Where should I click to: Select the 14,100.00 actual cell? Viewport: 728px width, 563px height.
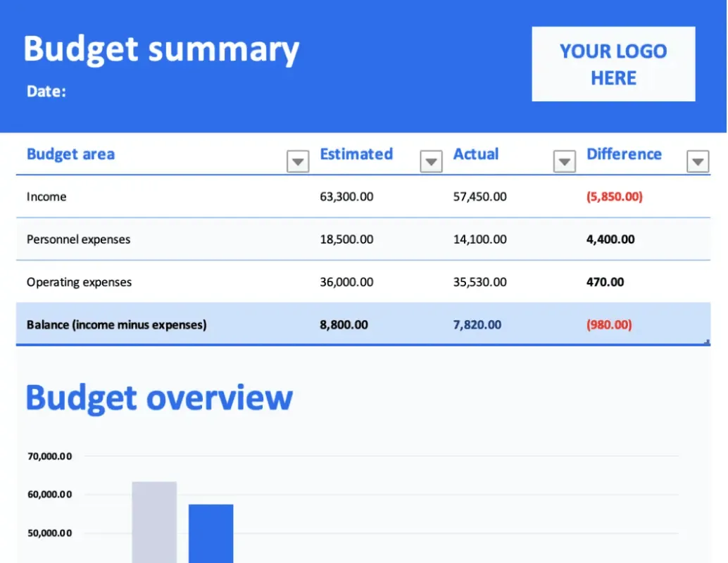[x=479, y=239]
